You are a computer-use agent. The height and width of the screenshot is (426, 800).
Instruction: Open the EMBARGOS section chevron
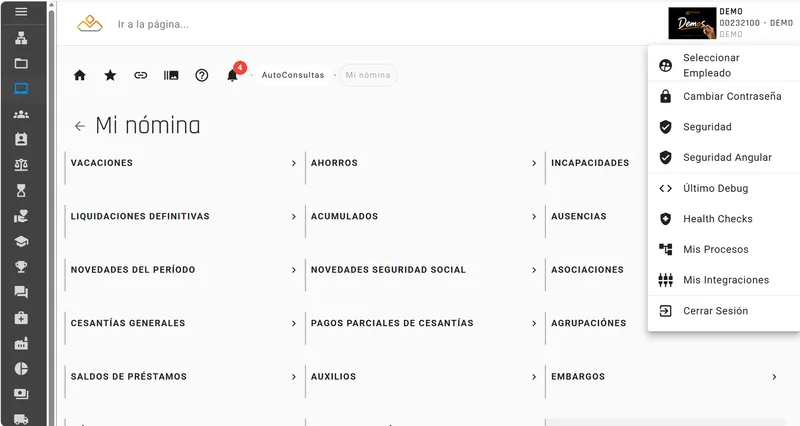tap(774, 377)
